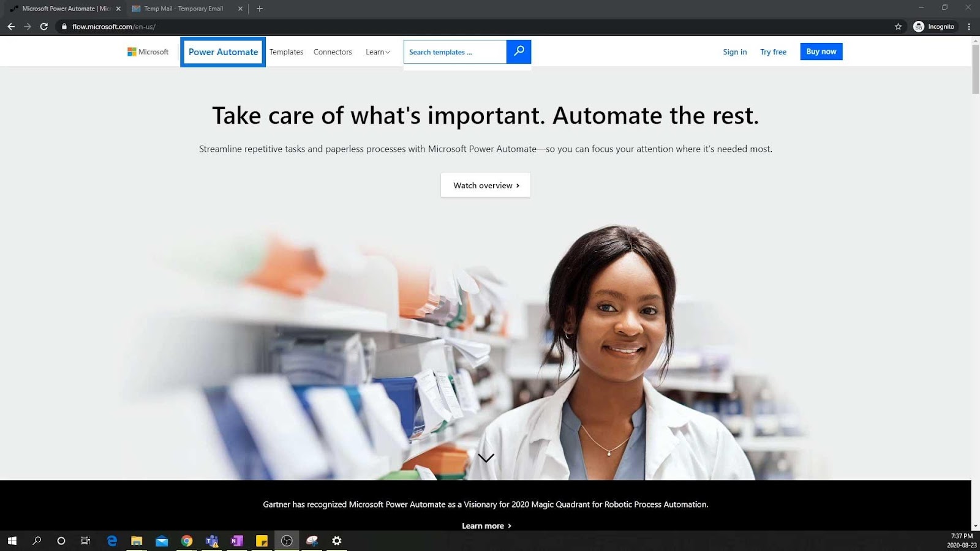This screenshot has width=980, height=551.
Task: Launch Microsoft Edge from the taskbar
Action: pos(112,541)
